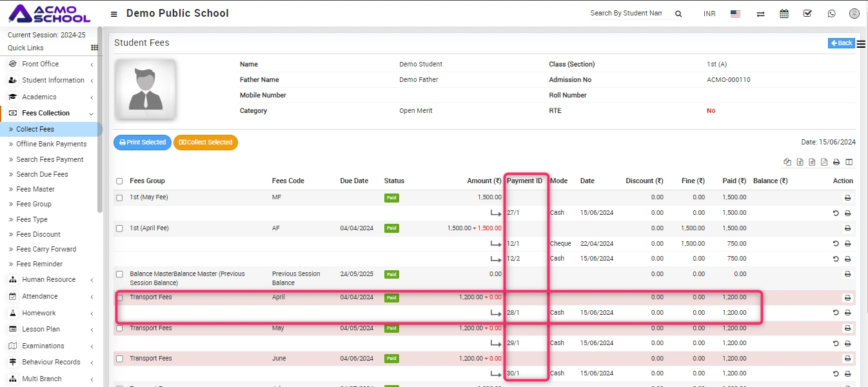Open Search Due Fees menu item
868x387 pixels.
42,174
